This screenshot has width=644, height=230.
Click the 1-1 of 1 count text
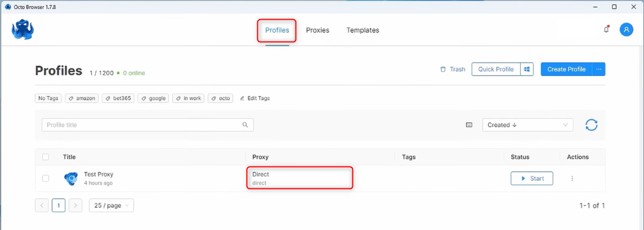[x=592, y=205]
